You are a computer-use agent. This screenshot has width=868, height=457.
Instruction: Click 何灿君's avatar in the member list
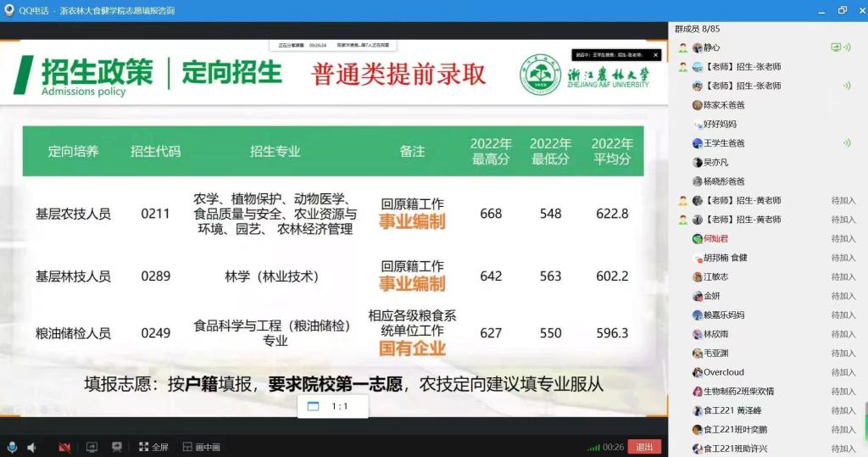tap(698, 239)
